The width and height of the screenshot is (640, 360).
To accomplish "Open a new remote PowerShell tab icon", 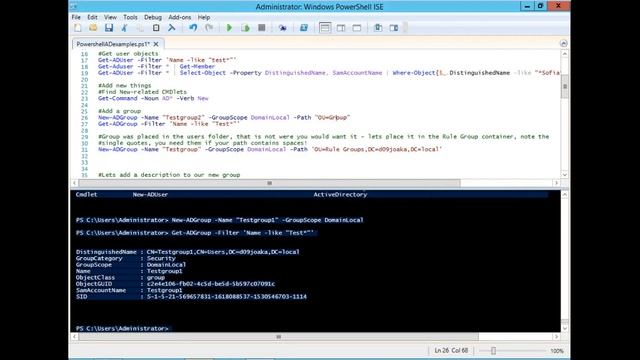I will tap(282, 28).
